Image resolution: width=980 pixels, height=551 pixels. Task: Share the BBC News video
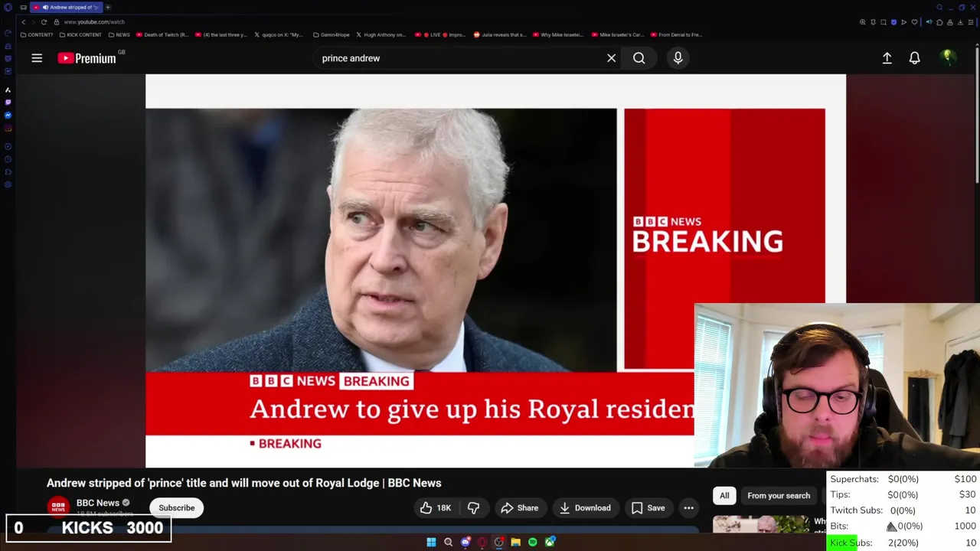coord(520,508)
